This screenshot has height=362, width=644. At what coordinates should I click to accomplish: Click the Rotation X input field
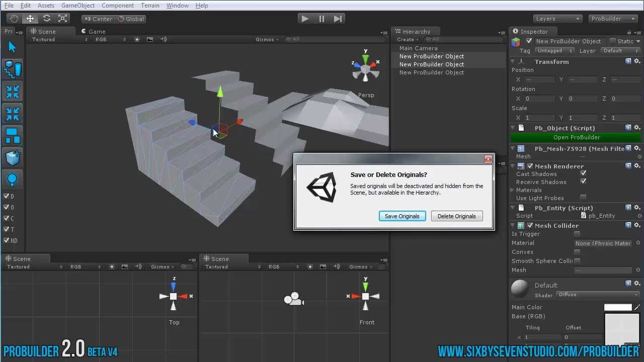tap(539, 99)
